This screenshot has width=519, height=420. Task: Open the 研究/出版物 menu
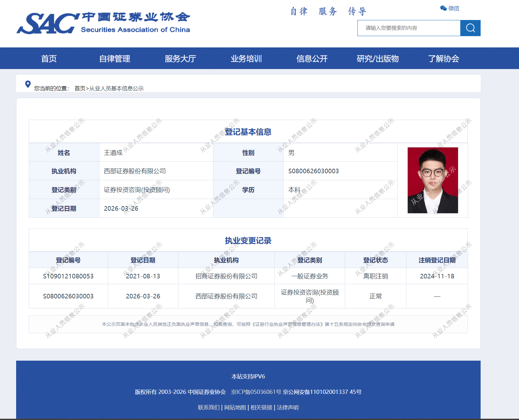(378, 59)
